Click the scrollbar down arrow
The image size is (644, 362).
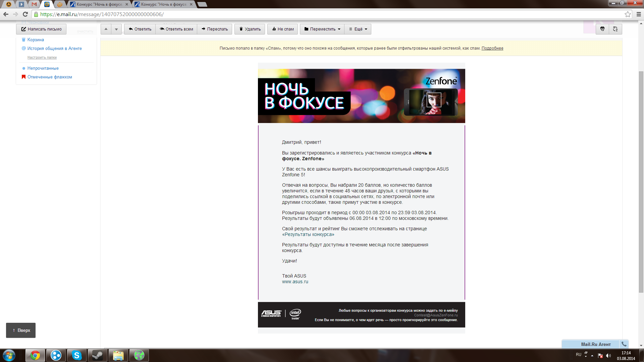point(641,345)
